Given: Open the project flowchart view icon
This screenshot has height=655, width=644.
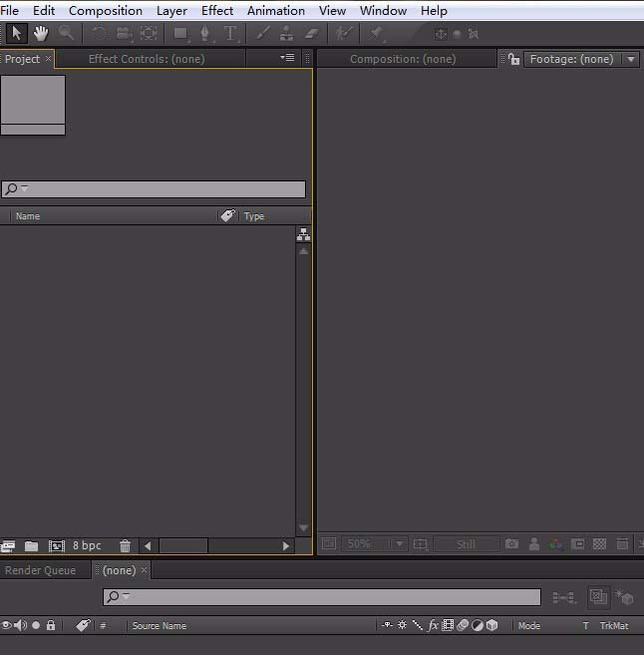Looking at the screenshot, I should pos(303,235).
